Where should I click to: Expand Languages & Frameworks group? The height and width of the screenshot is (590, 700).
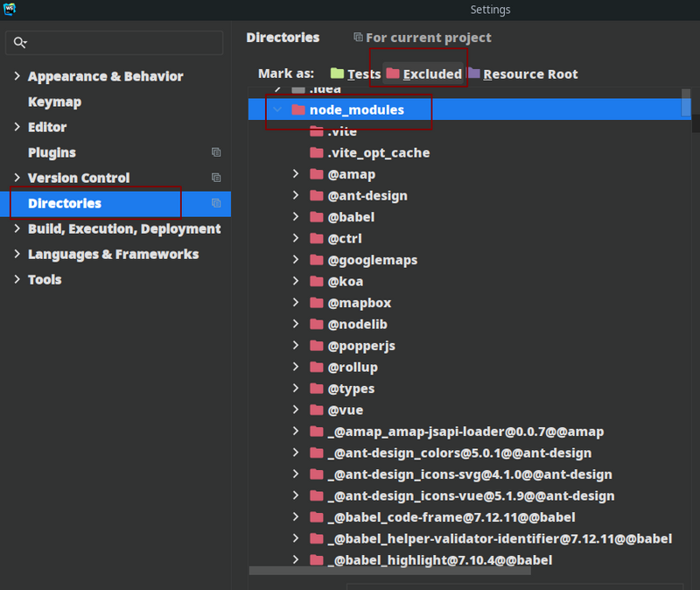coord(17,254)
